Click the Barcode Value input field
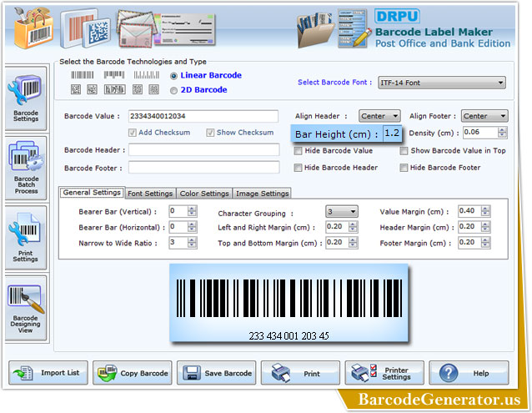 click(203, 117)
